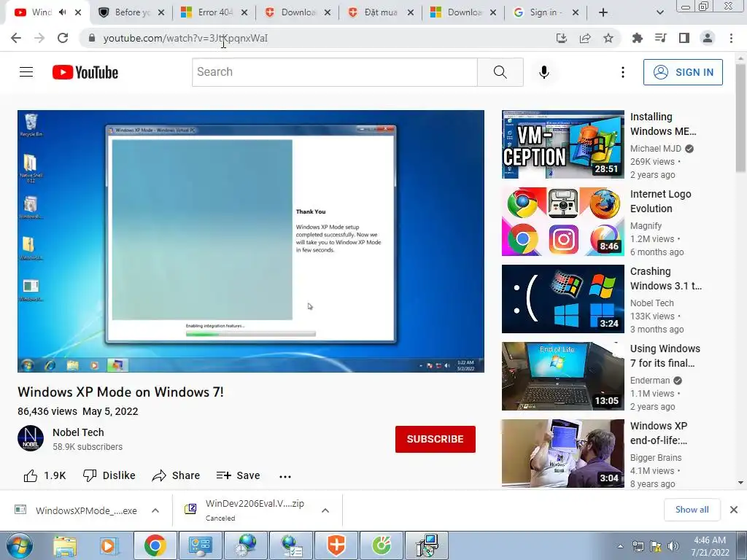Share the Windows XP Mode video
747x560 pixels.
176,475
